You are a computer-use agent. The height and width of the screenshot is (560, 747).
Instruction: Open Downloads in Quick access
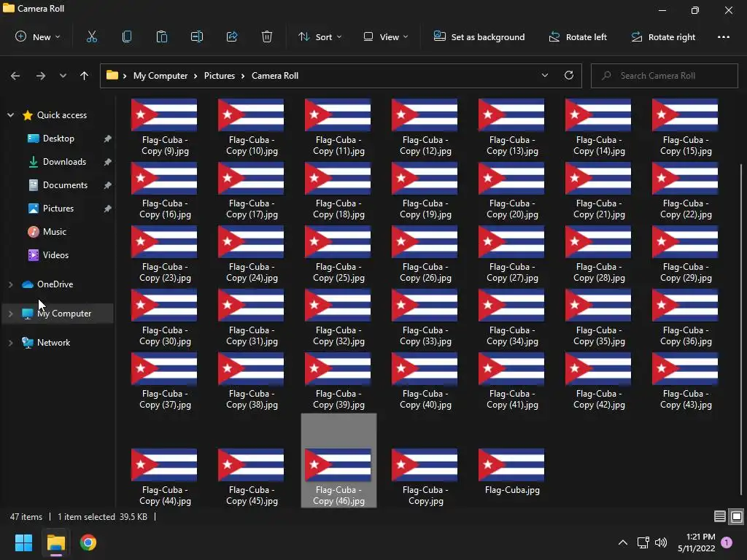point(64,162)
